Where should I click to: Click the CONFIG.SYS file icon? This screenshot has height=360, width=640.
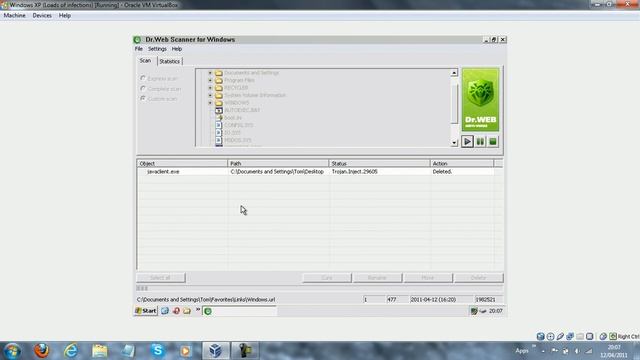(219, 125)
